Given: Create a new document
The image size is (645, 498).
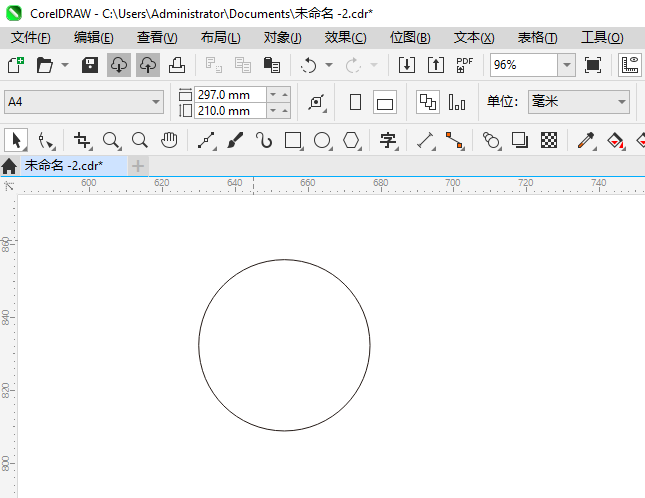Looking at the screenshot, I should [16, 65].
